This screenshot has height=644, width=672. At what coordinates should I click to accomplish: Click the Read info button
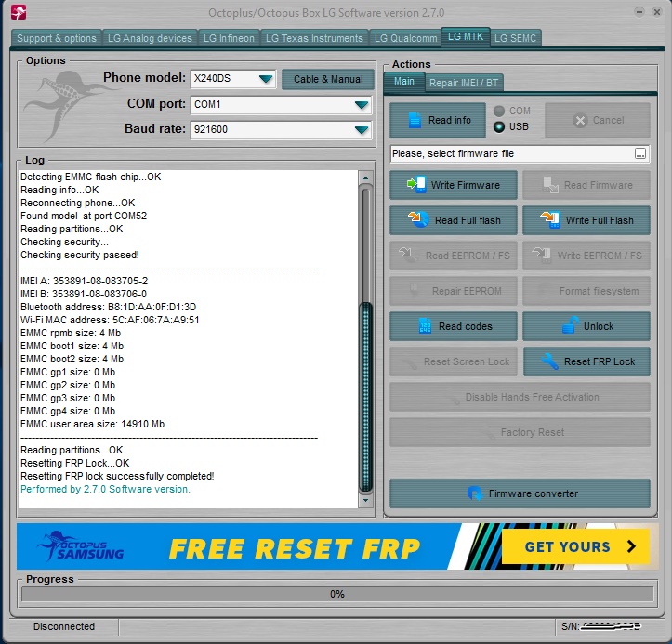click(x=438, y=121)
